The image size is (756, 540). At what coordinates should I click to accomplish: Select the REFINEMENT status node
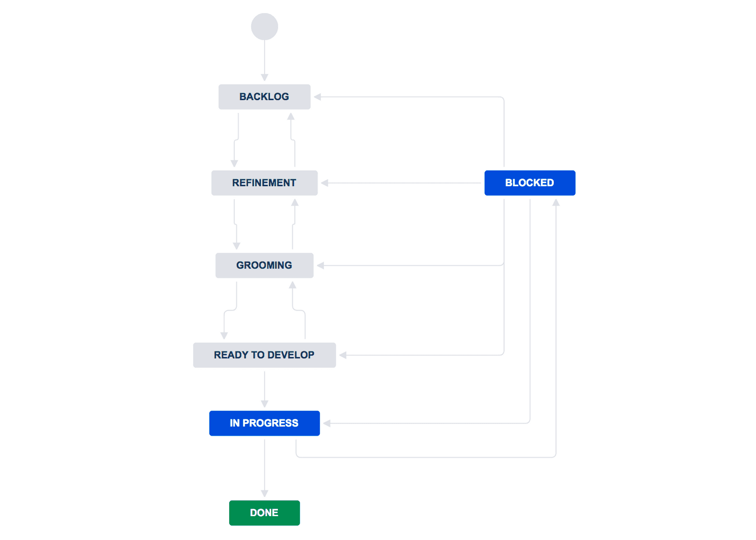(264, 183)
